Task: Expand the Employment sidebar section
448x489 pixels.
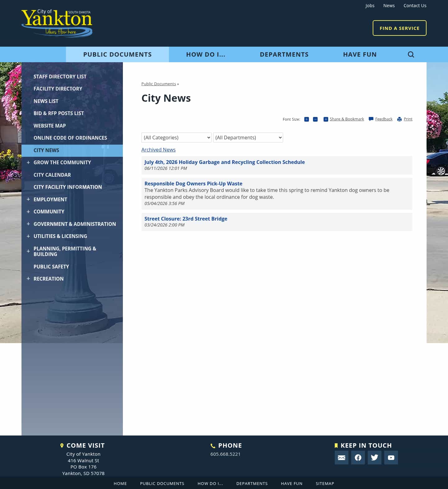Action: [28, 199]
